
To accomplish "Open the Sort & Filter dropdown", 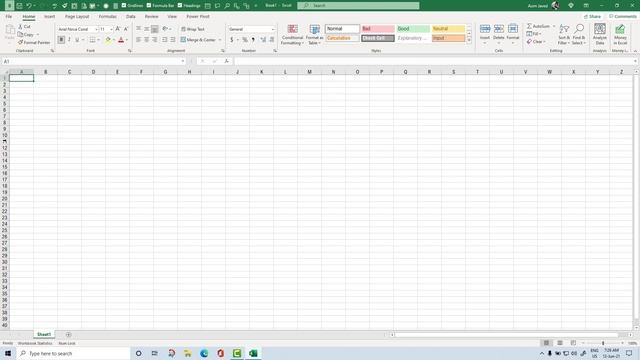I will click(x=564, y=35).
